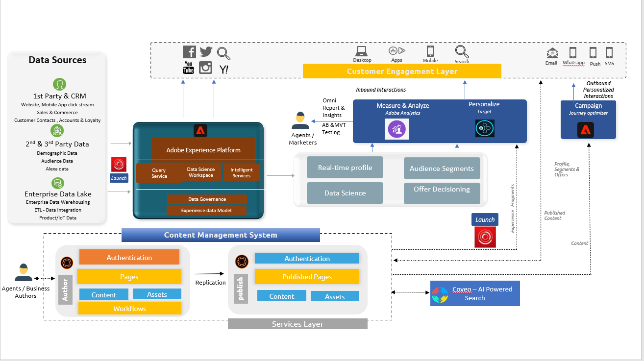The width and height of the screenshot is (644, 361).
Task: Click the Workflows box
Action: (130, 308)
